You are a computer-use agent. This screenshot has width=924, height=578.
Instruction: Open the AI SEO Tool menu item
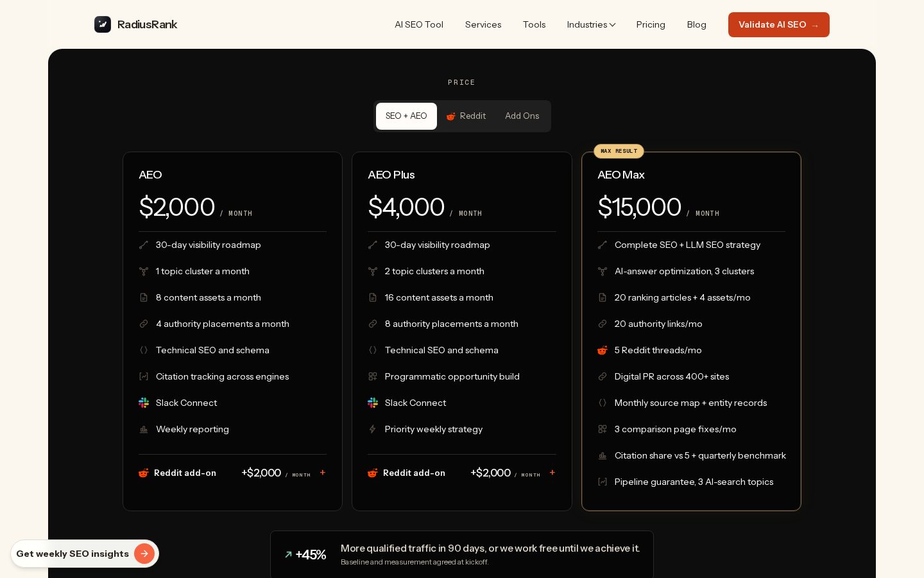[x=419, y=24]
